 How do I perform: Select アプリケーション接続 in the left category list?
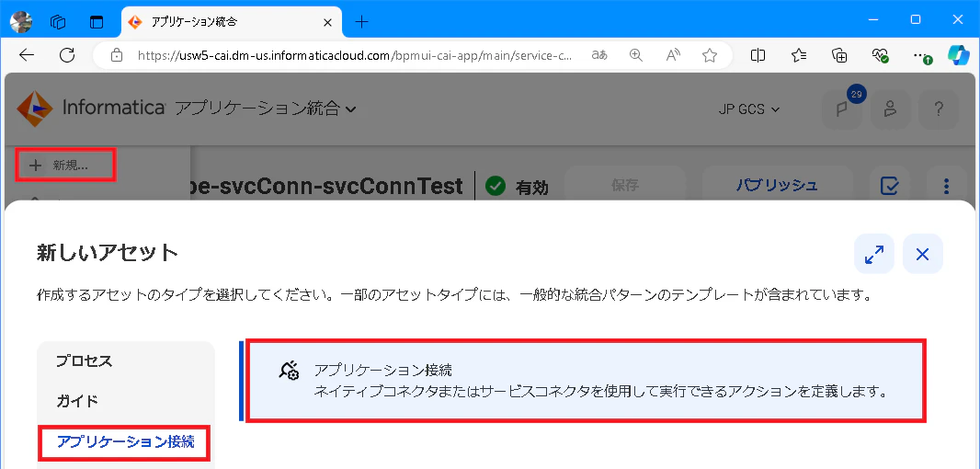tap(126, 442)
